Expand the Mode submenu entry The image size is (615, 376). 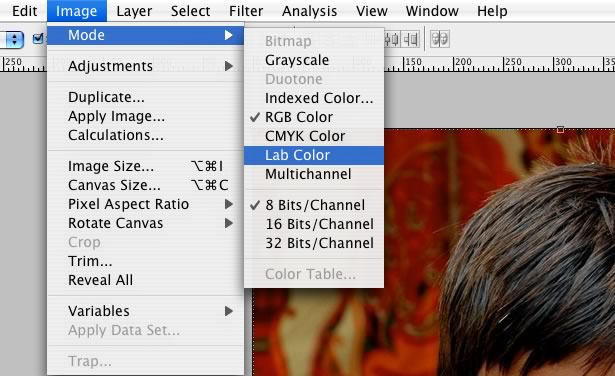146,35
